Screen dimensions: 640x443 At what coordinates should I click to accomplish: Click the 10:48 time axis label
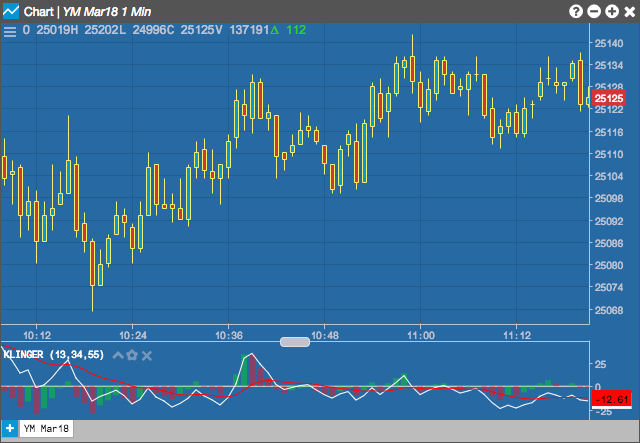coord(325,336)
